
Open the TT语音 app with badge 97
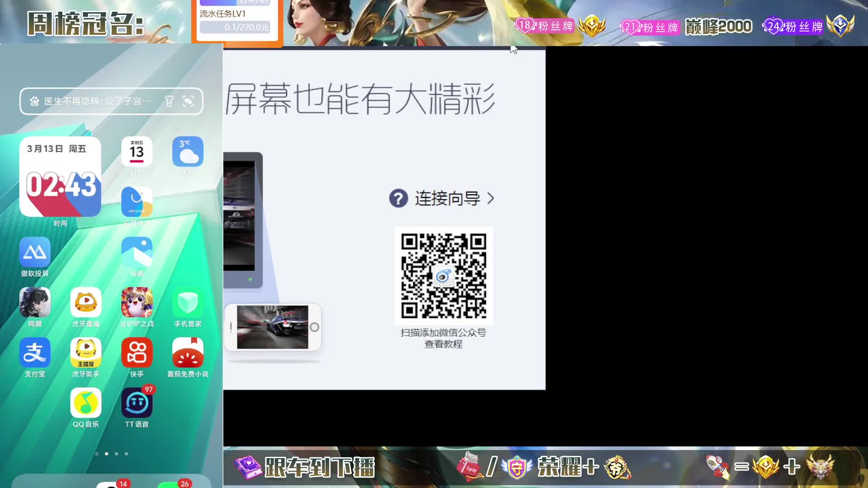click(137, 403)
